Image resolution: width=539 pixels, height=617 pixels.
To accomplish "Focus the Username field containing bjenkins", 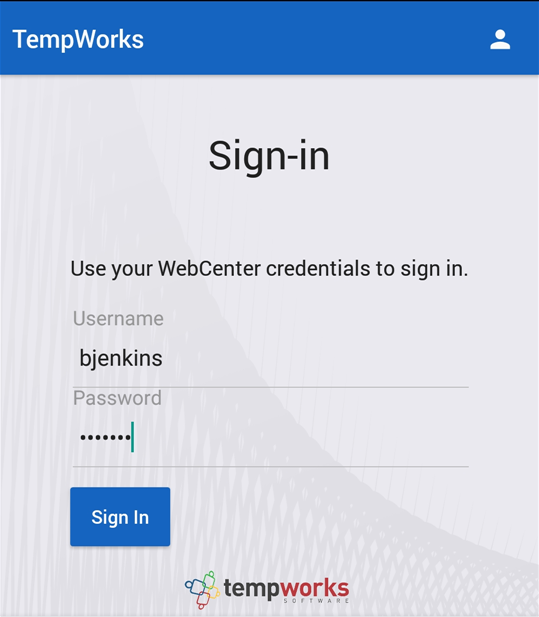I will pyautogui.click(x=270, y=358).
